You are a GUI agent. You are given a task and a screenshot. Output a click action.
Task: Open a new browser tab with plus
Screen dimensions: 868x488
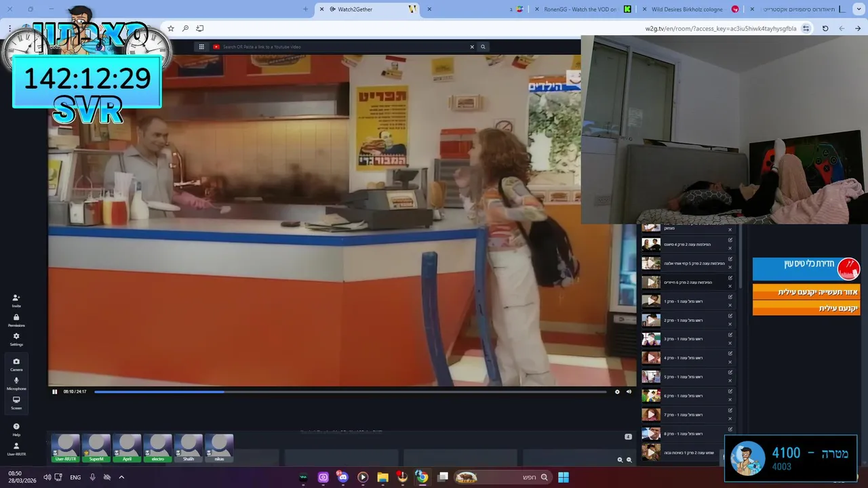[306, 9]
